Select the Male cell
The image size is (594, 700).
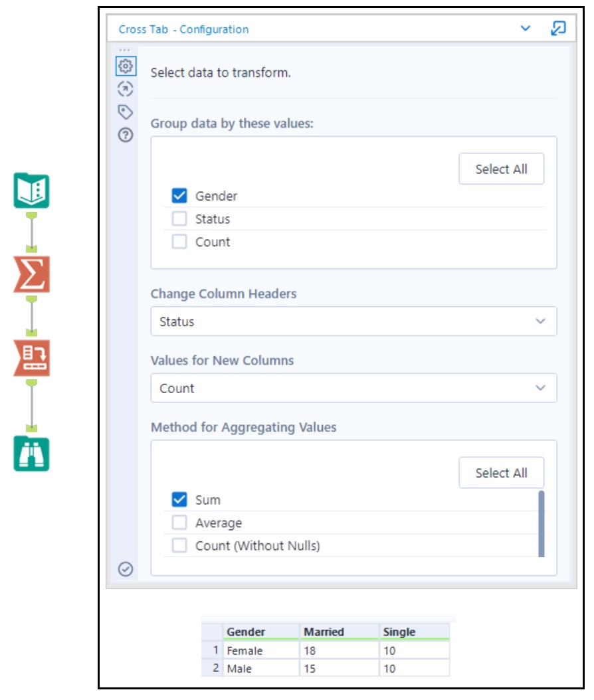(x=261, y=668)
